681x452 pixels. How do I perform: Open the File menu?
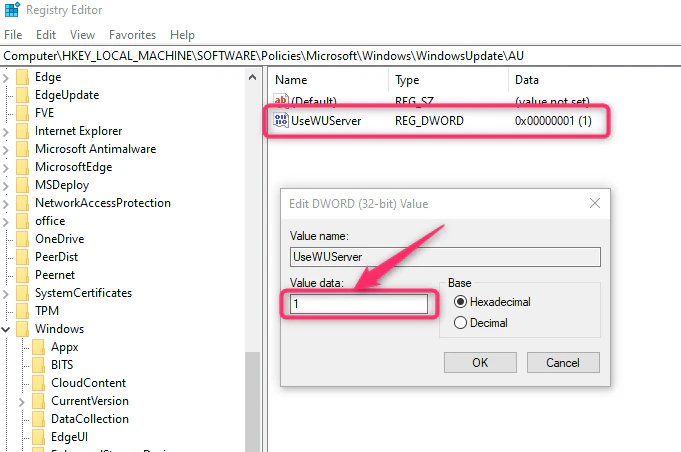coord(13,35)
